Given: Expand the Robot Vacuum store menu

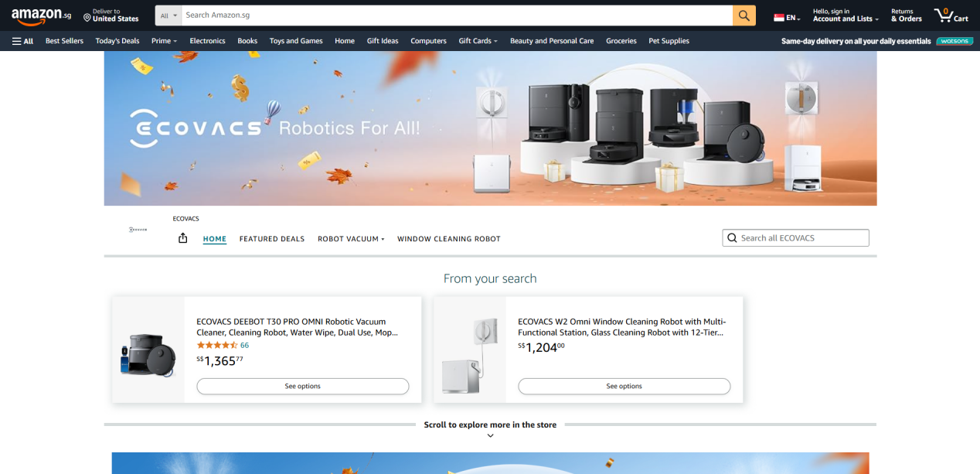Looking at the screenshot, I should coord(351,239).
